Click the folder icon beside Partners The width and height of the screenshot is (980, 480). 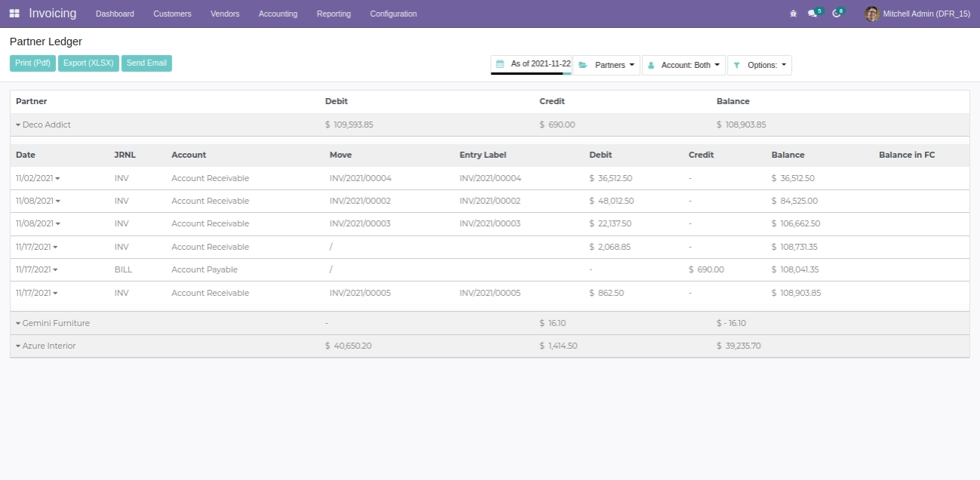click(583, 66)
